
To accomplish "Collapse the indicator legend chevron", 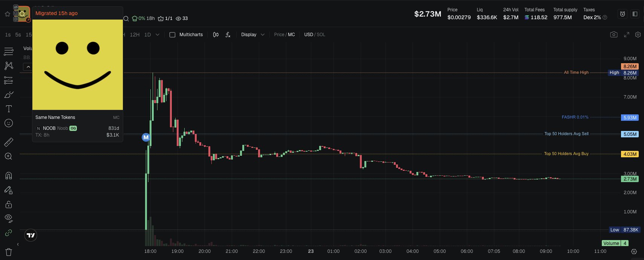I will pos(28,67).
